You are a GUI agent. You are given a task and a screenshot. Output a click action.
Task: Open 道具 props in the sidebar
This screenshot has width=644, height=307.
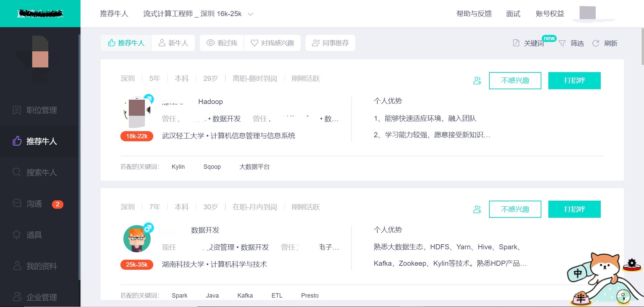coord(34,235)
